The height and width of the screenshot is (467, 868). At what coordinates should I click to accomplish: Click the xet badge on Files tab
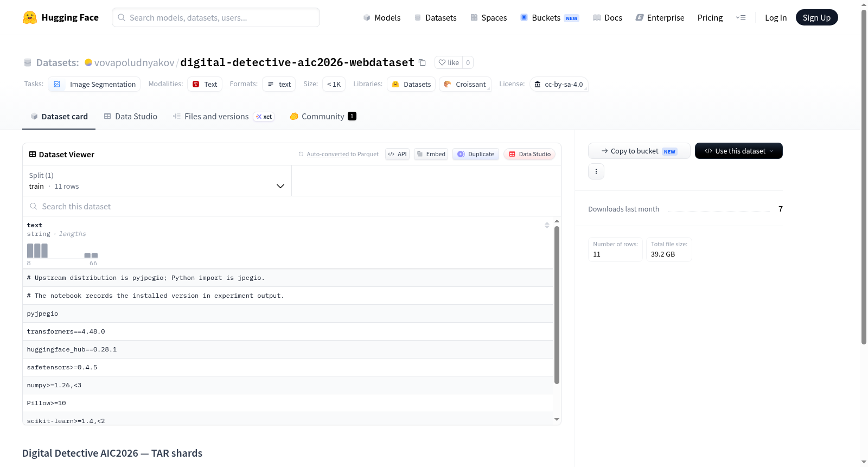[264, 117]
